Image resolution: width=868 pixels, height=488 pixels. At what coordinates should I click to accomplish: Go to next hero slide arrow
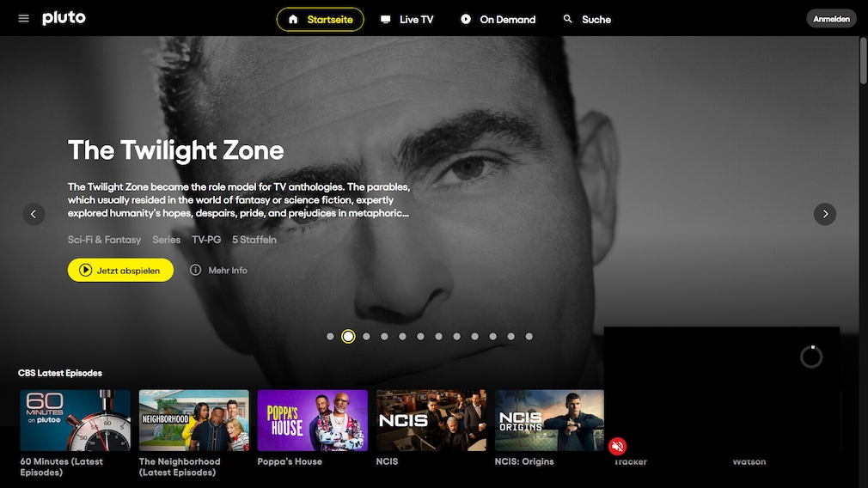[x=825, y=214]
